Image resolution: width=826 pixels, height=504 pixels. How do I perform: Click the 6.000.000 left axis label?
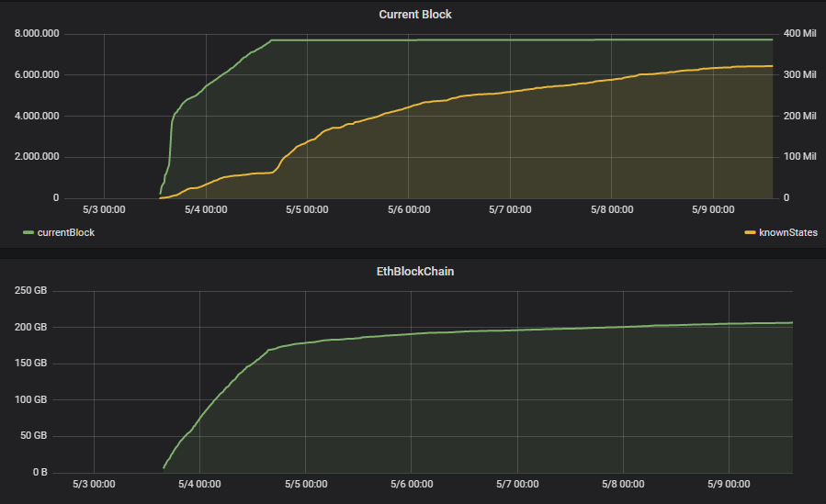37,74
